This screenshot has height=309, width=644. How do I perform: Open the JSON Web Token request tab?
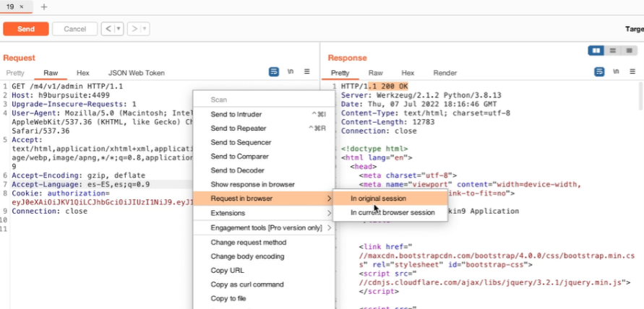[x=137, y=73]
